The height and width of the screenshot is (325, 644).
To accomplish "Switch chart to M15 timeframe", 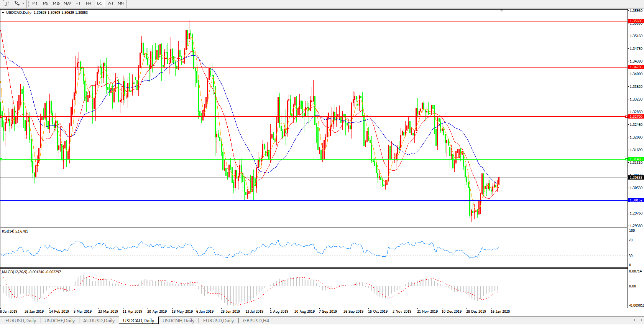I will tap(56, 3).
